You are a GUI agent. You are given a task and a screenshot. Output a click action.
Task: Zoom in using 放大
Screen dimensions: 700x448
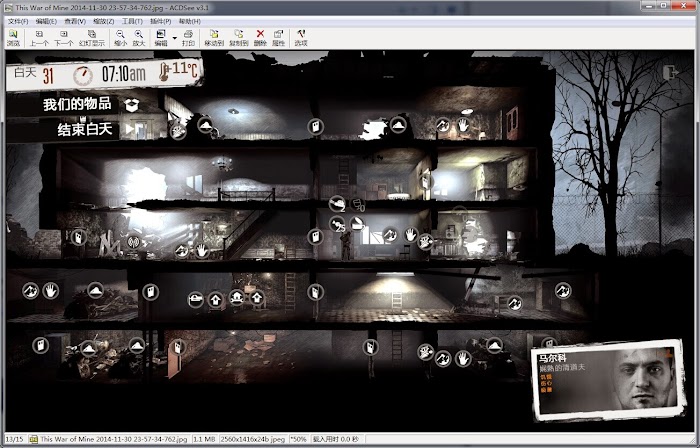139,38
